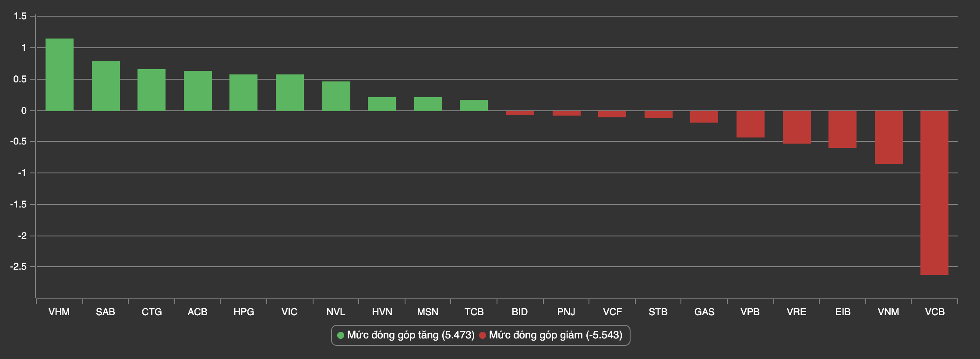Click the PNJ axis label
Image resolution: width=980 pixels, height=359 pixels.
pyautogui.click(x=566, y=312)
